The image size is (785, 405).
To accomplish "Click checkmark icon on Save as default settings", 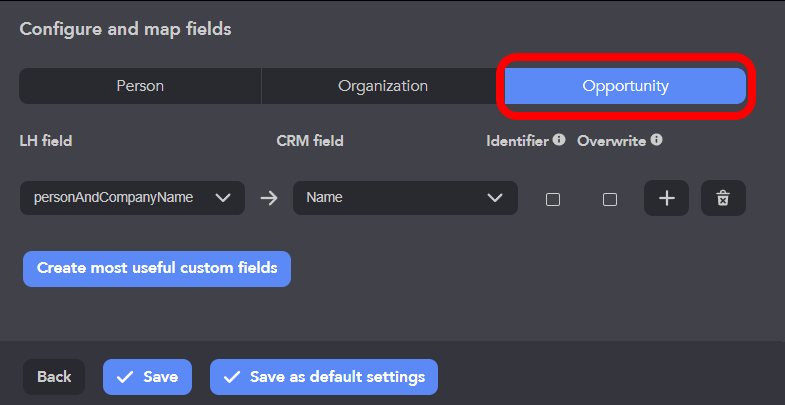I will (232, 377).
